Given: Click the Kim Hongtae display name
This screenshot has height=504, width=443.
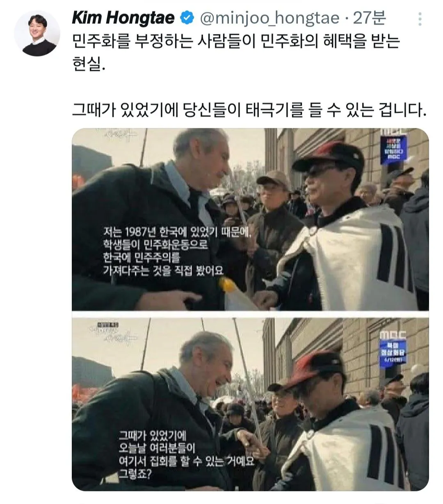Looking at the screenshot, I should [x=123, y=18].
